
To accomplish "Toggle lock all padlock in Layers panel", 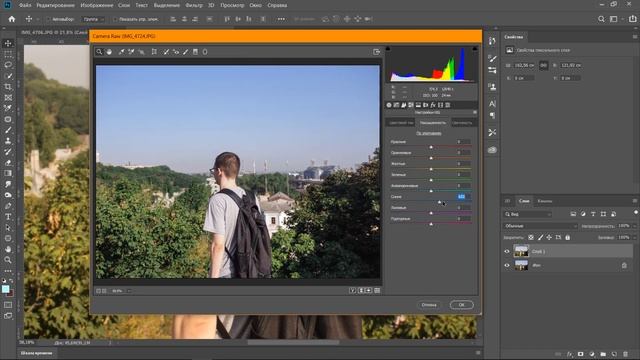I will coord(568,237).
